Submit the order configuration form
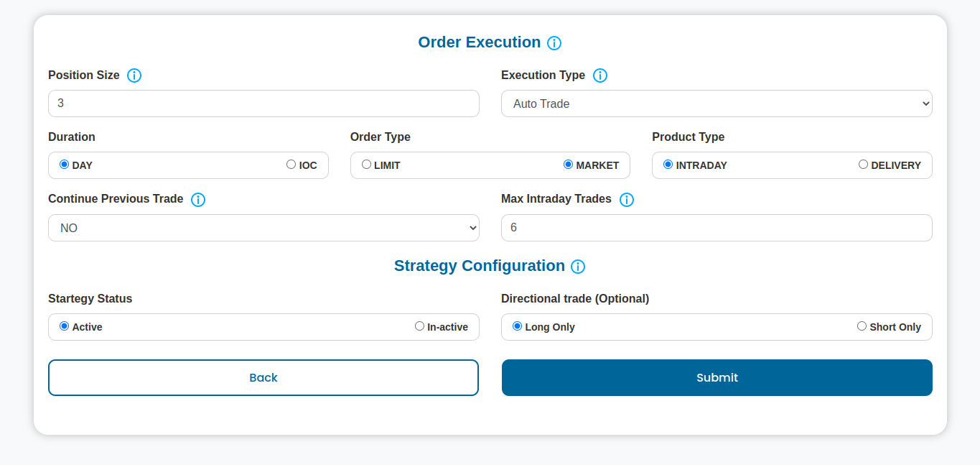This screenshot has height=465, width=980. click(717, 377)
